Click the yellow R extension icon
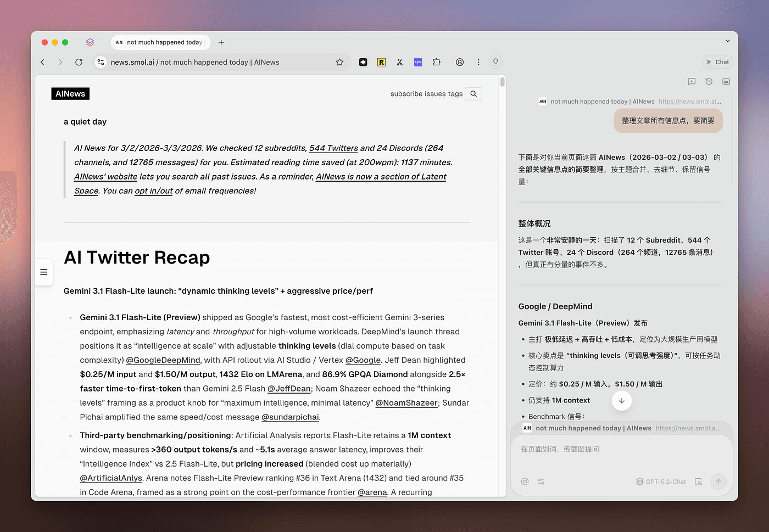This screenshot has width=769, height=532. tap(381, 62)
